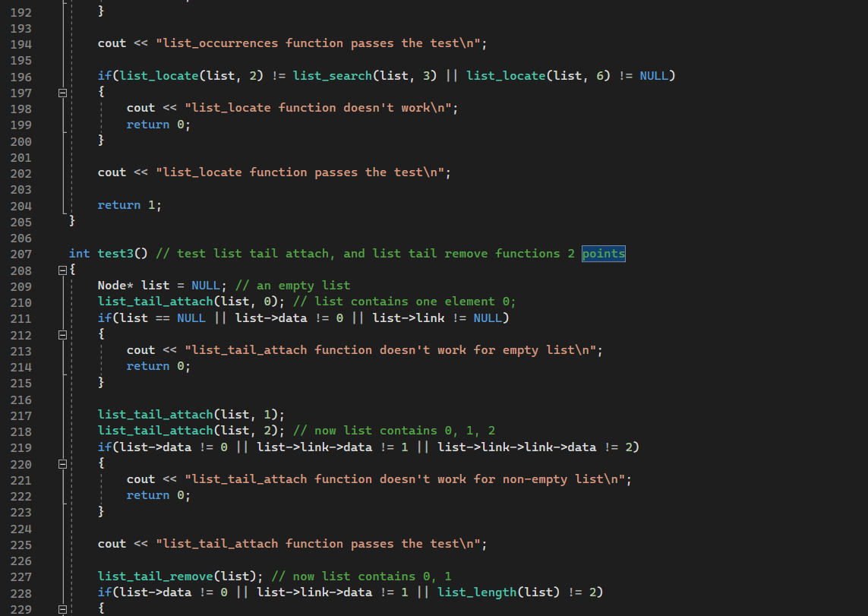Click the highlighted word points on line 207
868x616 pixels.
click(x=603, y=253)
